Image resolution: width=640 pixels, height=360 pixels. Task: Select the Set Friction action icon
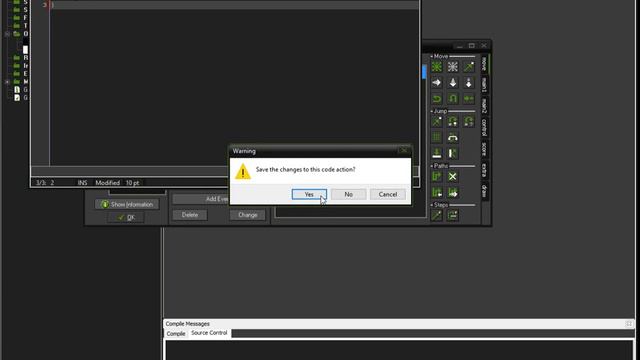click(x=469, y=98)
